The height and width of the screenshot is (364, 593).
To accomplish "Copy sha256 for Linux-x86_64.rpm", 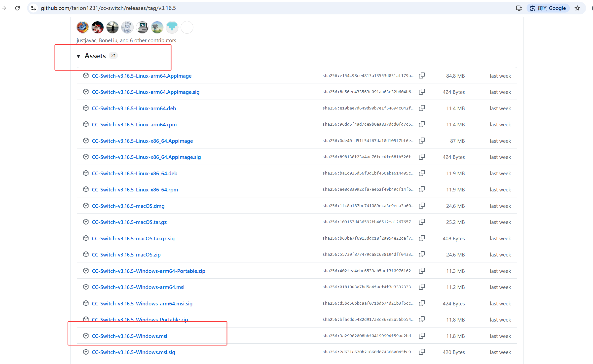I will coord(422,189).
